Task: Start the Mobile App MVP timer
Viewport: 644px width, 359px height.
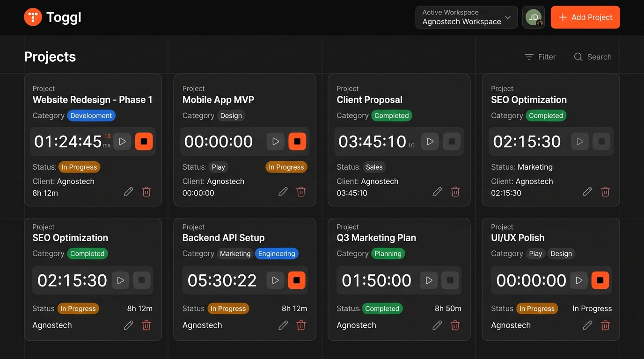Action: coord(276,141)
